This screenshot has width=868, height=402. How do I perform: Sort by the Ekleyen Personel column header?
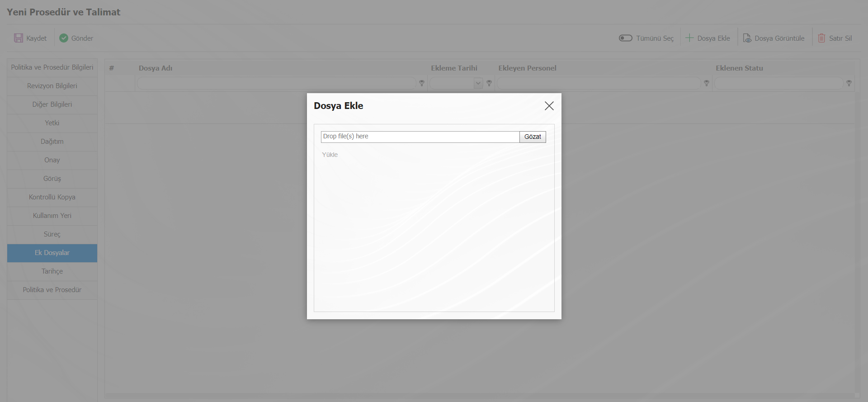527,68
